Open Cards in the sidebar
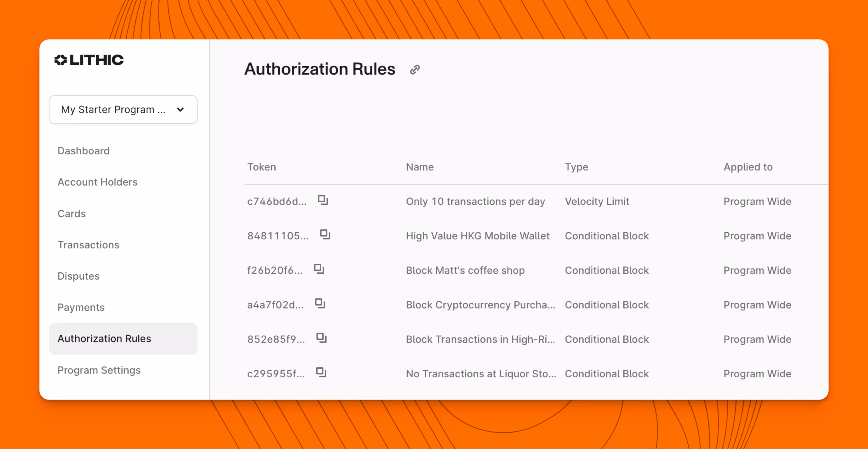The image size is (868, 449). (x=71, y=214)
